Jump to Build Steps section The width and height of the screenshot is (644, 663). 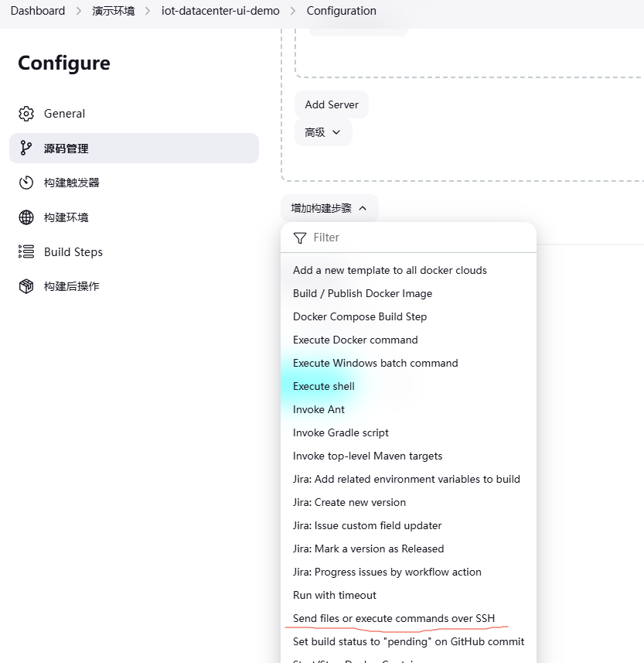(x=134, y=251)
